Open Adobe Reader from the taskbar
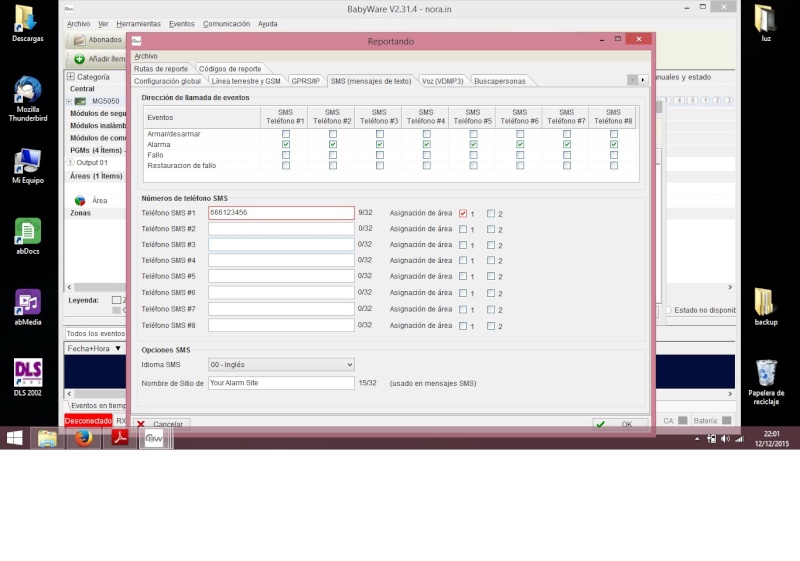 pyautogui.click(x=120, y=438)
